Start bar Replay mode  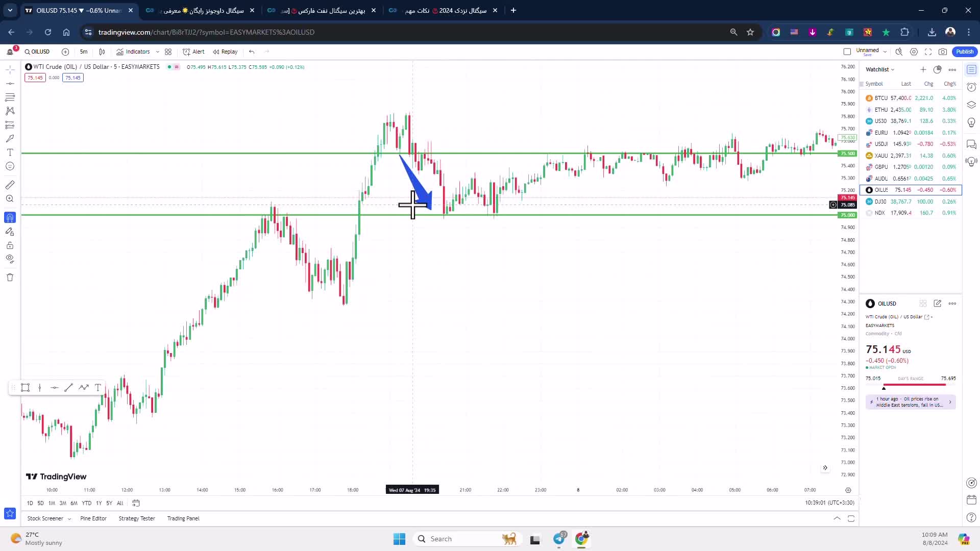click(225, 52)
